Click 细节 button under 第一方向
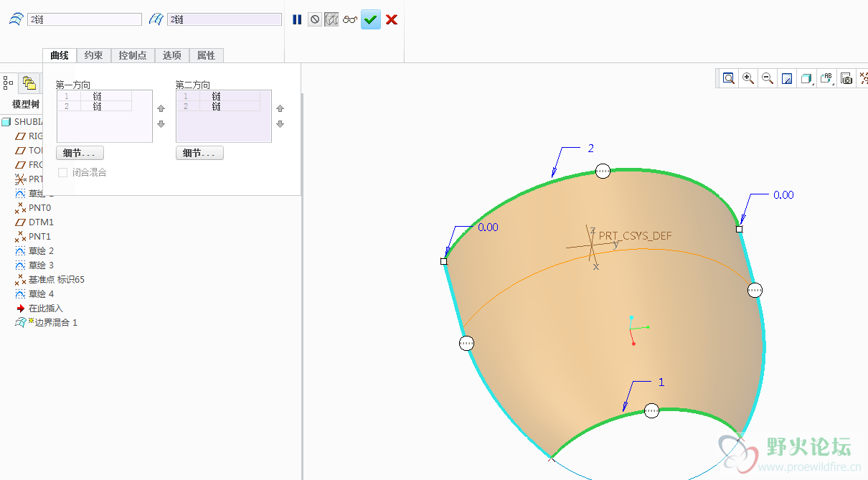868x480 pixels. coord(80,153)
